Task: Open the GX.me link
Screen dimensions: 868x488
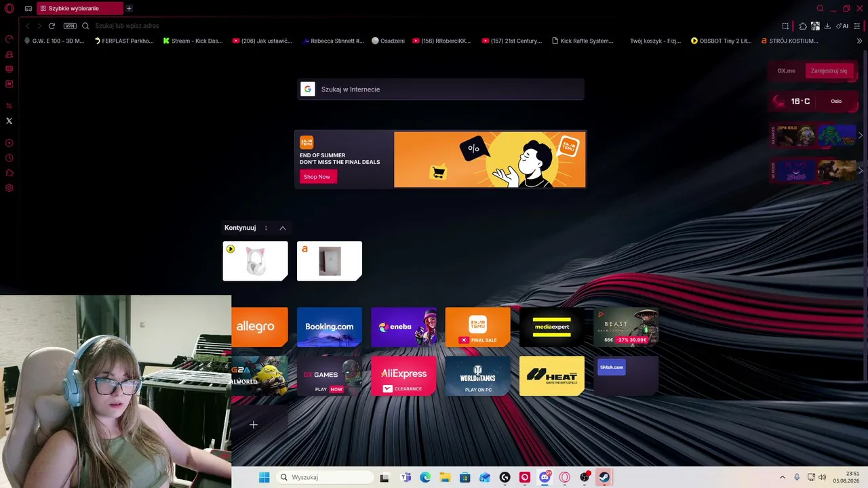Action: [786, 70]
